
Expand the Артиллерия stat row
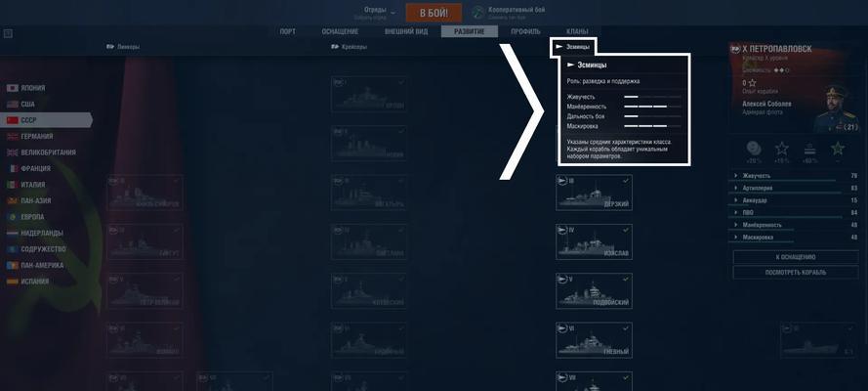pyautogui.click(x=795, y=188)
